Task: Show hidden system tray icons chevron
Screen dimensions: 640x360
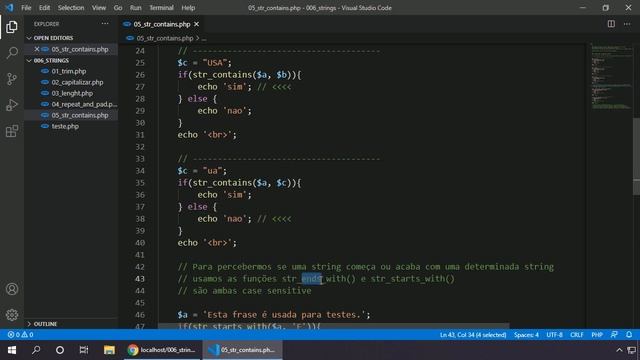Action: pyautogui.click(x=619, y=350)
